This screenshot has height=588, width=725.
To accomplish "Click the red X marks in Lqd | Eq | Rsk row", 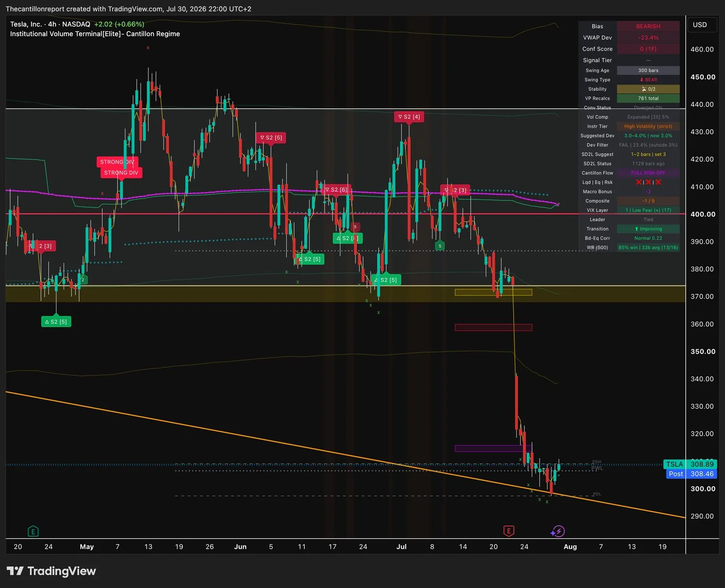I will (x=648, y=182).
